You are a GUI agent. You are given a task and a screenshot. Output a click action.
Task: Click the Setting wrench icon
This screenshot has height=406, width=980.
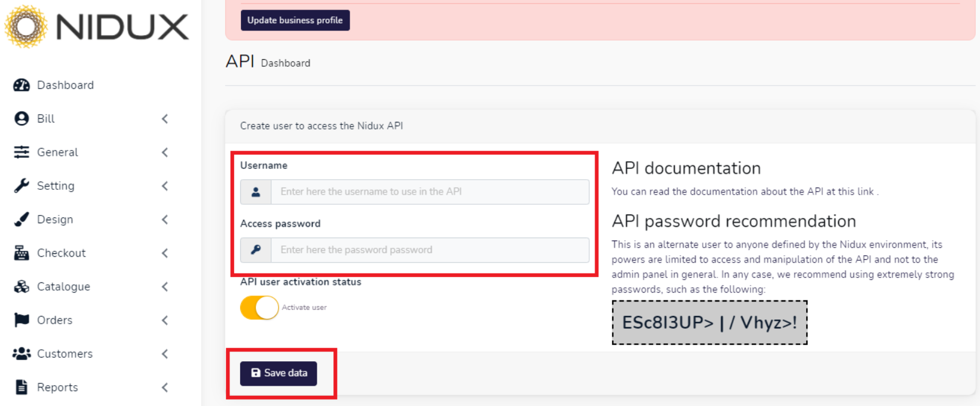pos(22,186)
